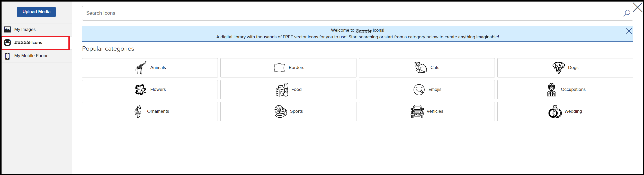Click the winking Emojis face icon
644x175 pixels.
[x=419, y=90]
